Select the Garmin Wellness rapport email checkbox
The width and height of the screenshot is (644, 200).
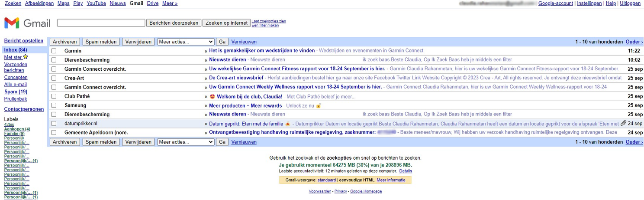pos(54,87)
